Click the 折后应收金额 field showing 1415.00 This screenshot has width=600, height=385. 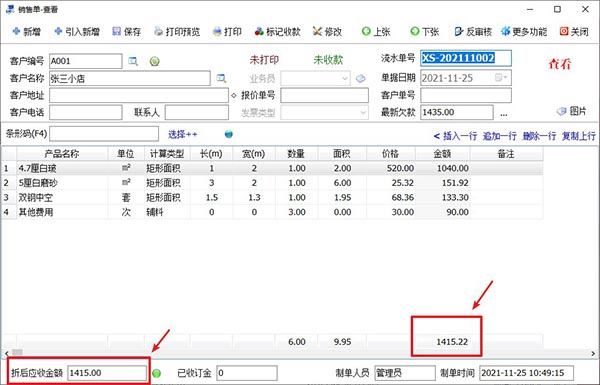(107, 373)
